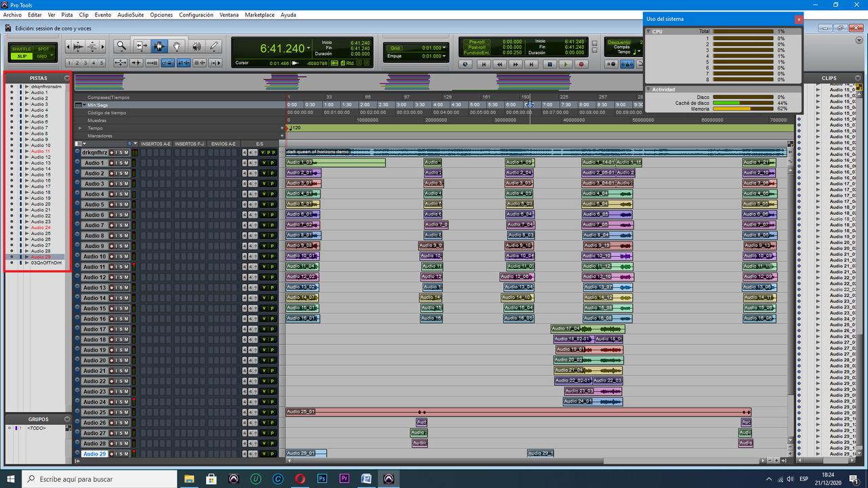Increase audio waveform zoom height

[79, 42]
